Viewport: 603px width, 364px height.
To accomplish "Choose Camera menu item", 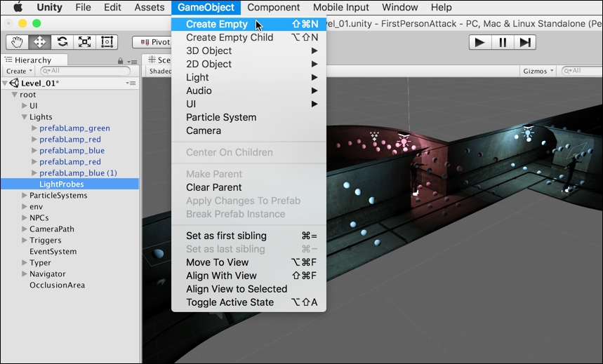I will [249, 130].
